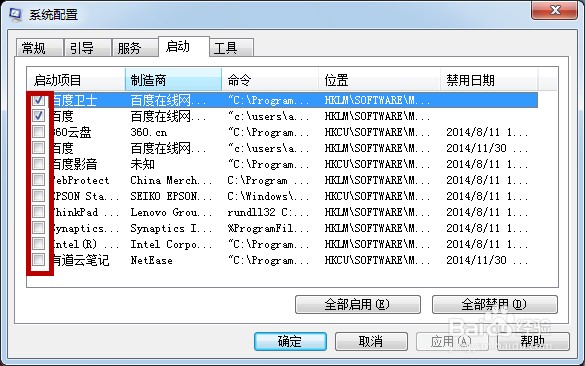Click the China Merch... manufacturer cell

[x=171, y=180]
